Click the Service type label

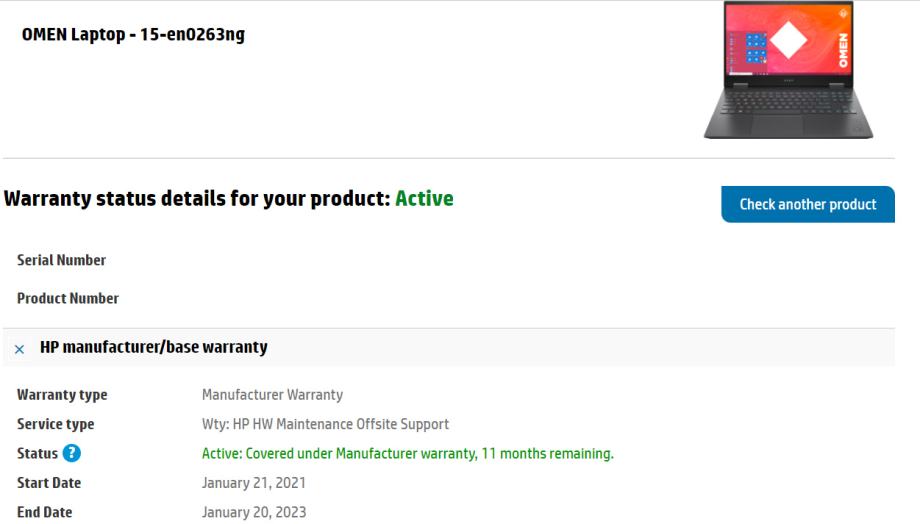(55, 424)
